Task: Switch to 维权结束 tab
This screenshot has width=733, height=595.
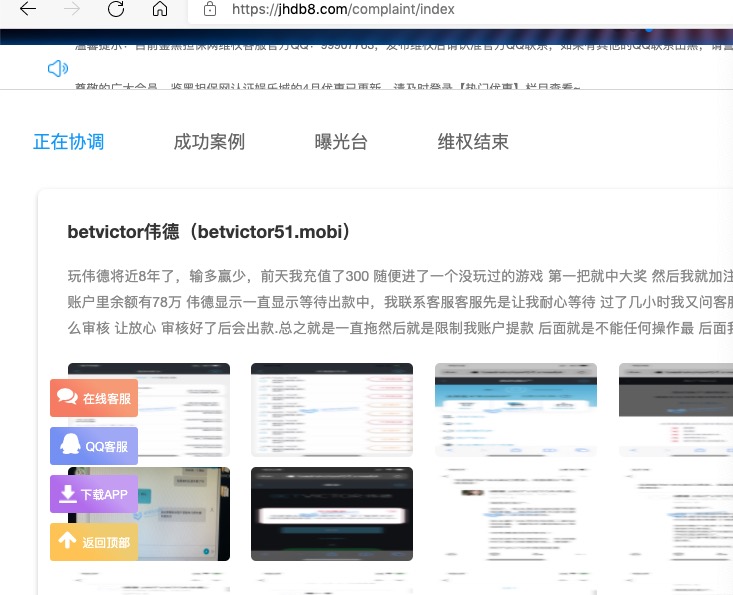Action: [473, 142]
